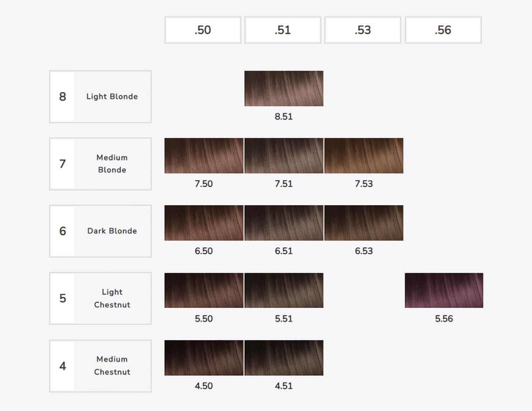The image size is (532, 411).
Task: Choose the 7.51 medium blonde swatch
Action: (x=284, y=156)
